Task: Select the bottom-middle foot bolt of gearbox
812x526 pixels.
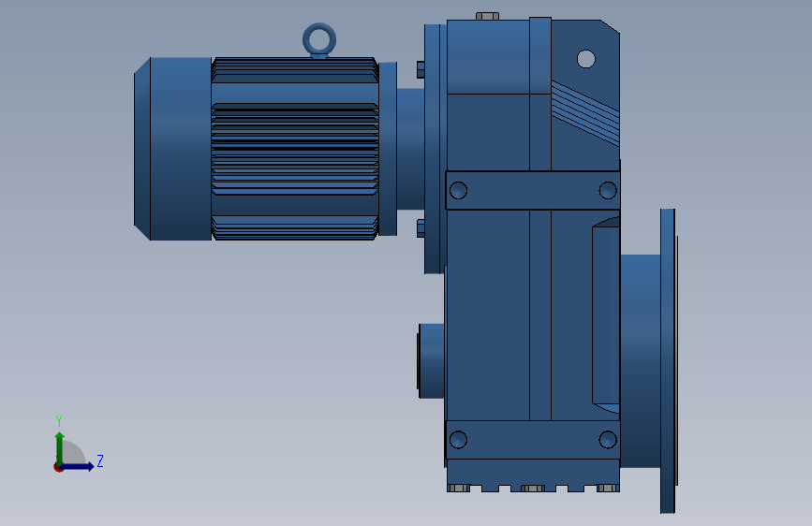Action: (x=533, y=489)
